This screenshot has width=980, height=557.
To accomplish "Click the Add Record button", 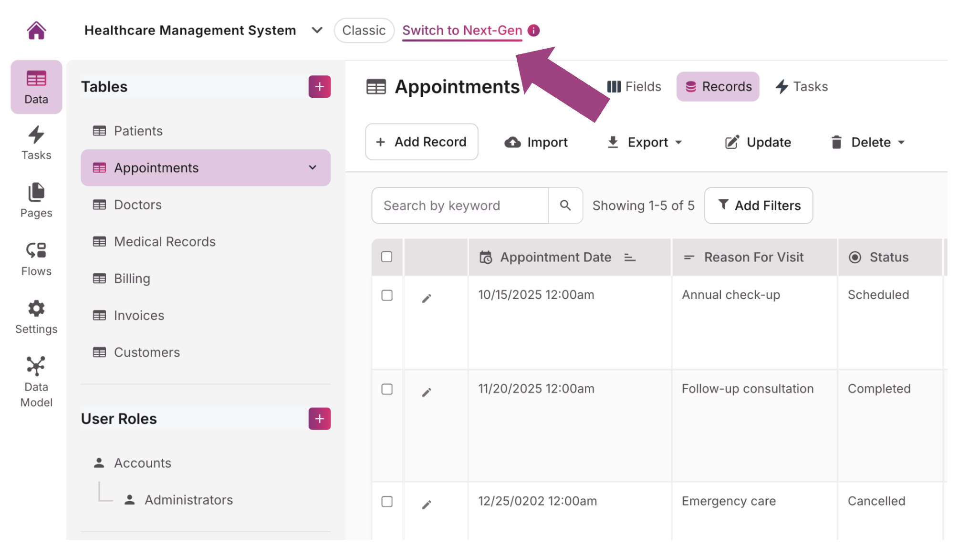I will click(x=421, y=142).
